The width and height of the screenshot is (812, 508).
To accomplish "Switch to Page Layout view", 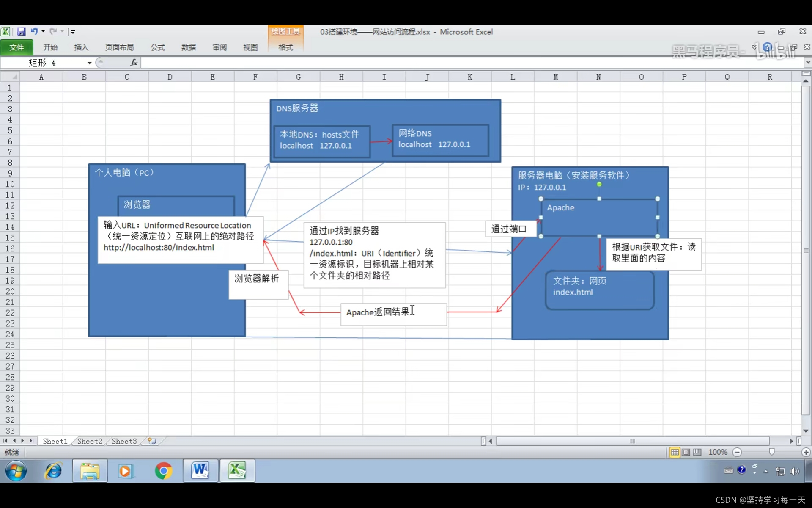I will click(x=686, y=452).
